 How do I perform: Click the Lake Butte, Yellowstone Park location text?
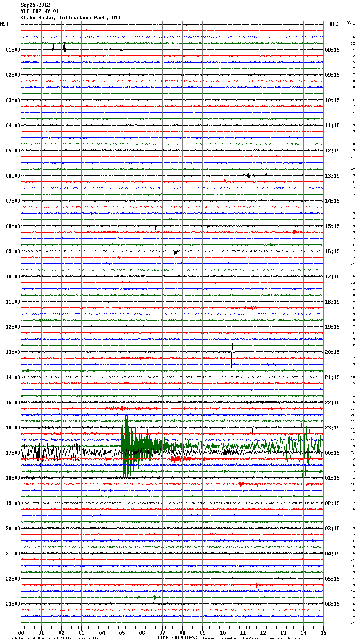point(71,18)
